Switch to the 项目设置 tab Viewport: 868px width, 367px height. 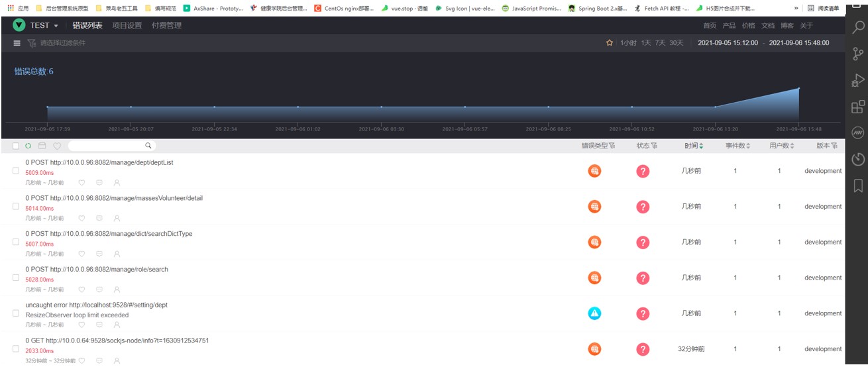pos(127,25)
